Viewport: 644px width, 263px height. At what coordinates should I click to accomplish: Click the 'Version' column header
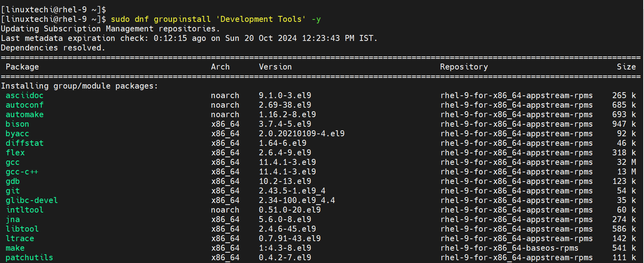[x=275, y=67]
